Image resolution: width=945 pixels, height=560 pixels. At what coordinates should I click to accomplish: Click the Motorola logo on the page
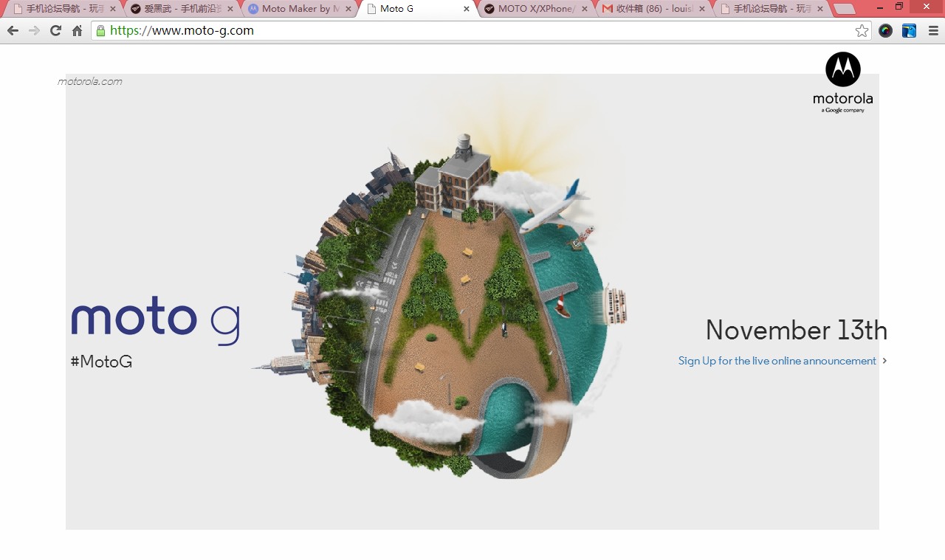click(843, 82)
